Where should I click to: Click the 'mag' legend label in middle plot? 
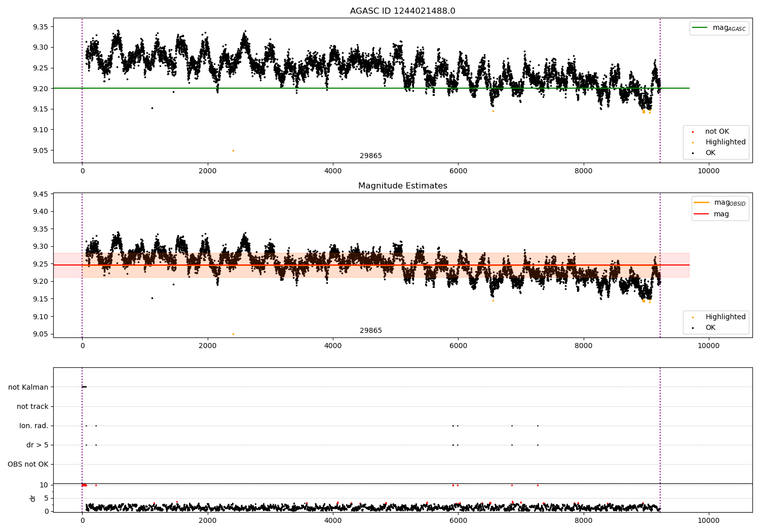(721, 214)
